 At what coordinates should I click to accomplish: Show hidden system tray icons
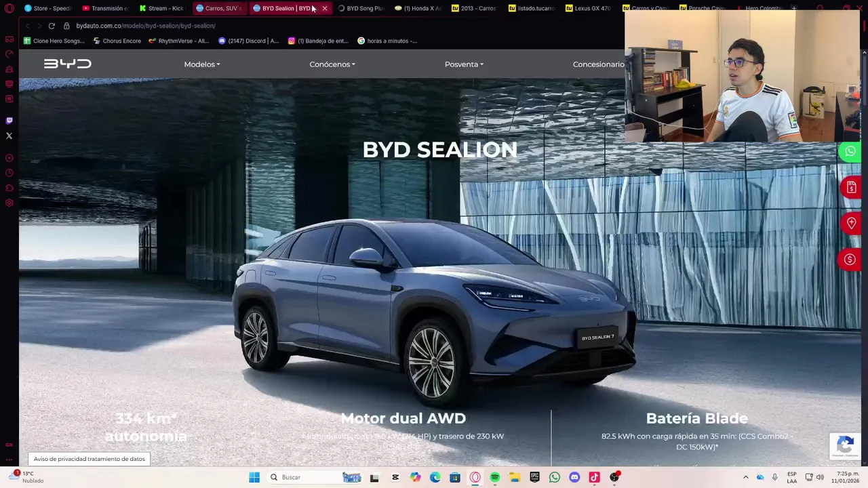(x=746, y=477)
